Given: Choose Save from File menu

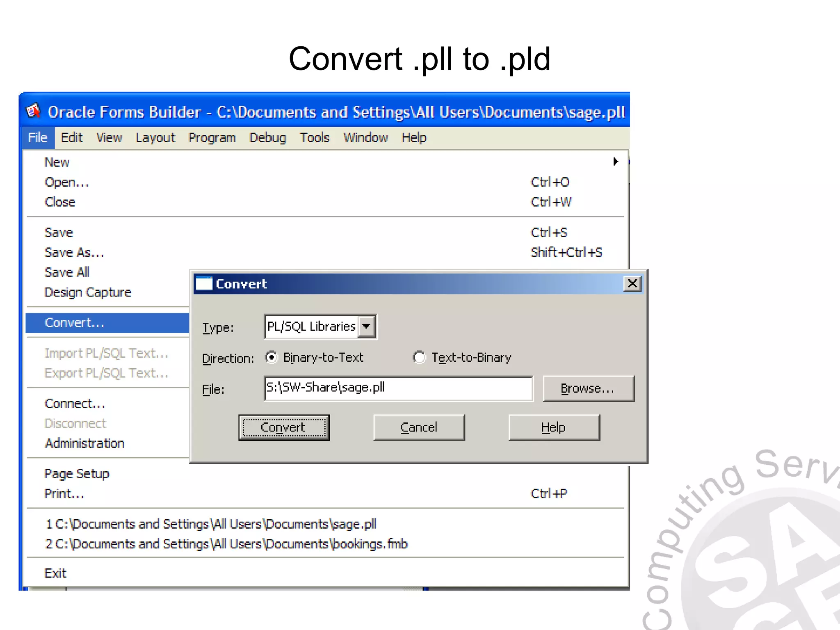Looking at the screenshot, I should click(326, 232).
